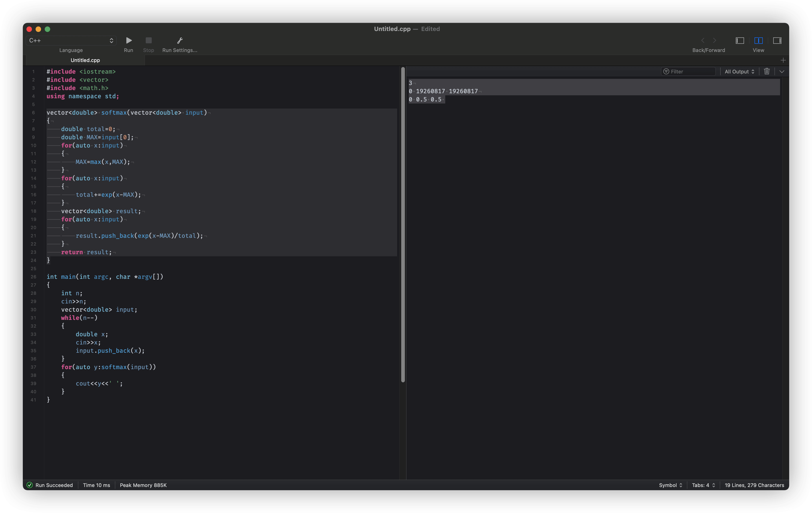Open the Symbol popup in status bar
812x513 pixels.
pos(670,485)
